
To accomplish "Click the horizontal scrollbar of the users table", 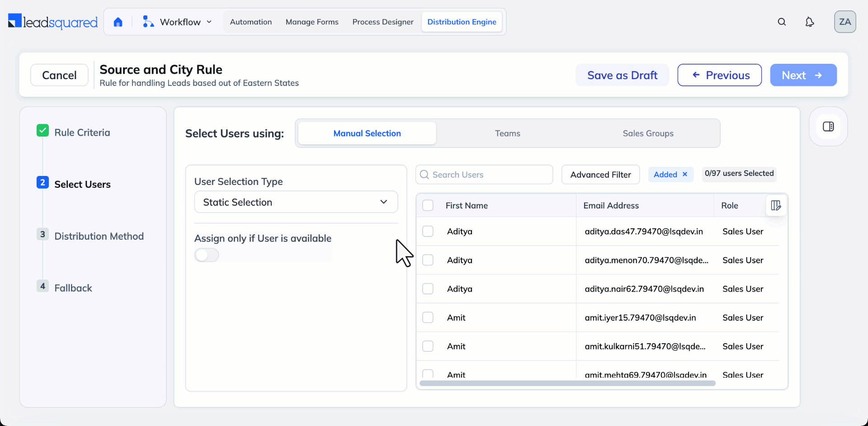I will point(567,383).
